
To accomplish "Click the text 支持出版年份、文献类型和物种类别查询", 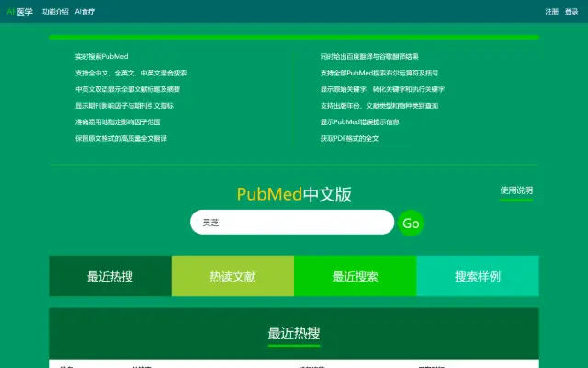I will pyautogui.click(x=379, y=106).
